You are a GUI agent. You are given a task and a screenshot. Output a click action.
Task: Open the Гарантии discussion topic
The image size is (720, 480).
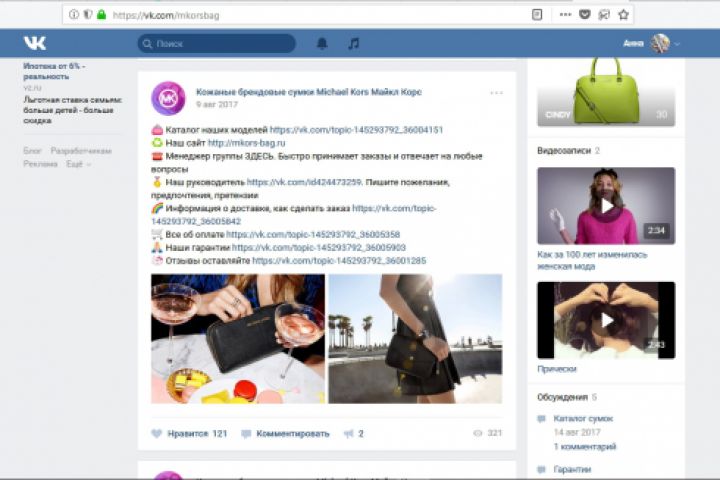point(573,469)
